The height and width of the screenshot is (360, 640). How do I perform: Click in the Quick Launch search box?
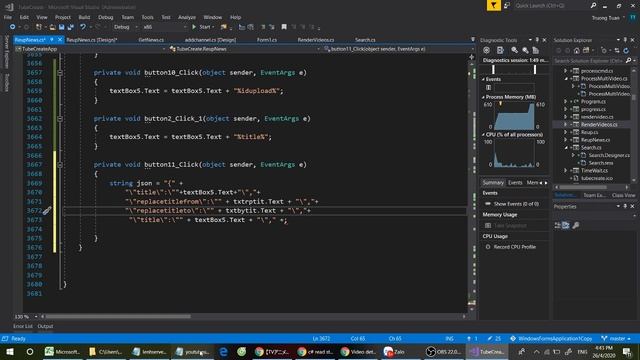(551, 6)
